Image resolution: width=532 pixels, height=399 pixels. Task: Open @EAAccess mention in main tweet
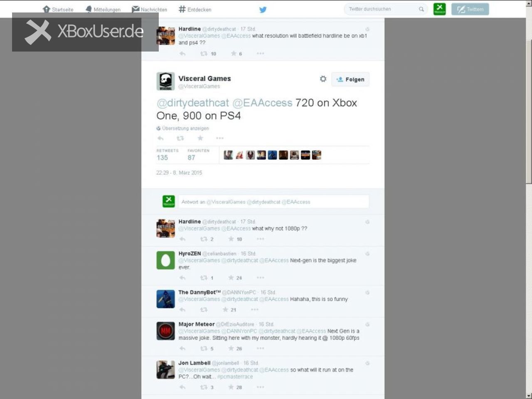coord(262,103)
